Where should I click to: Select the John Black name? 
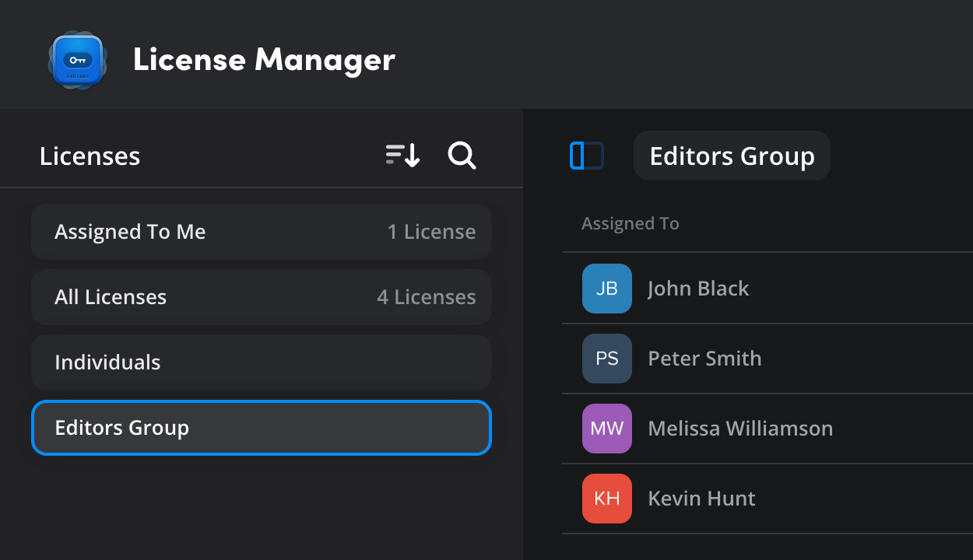point(698,289)
